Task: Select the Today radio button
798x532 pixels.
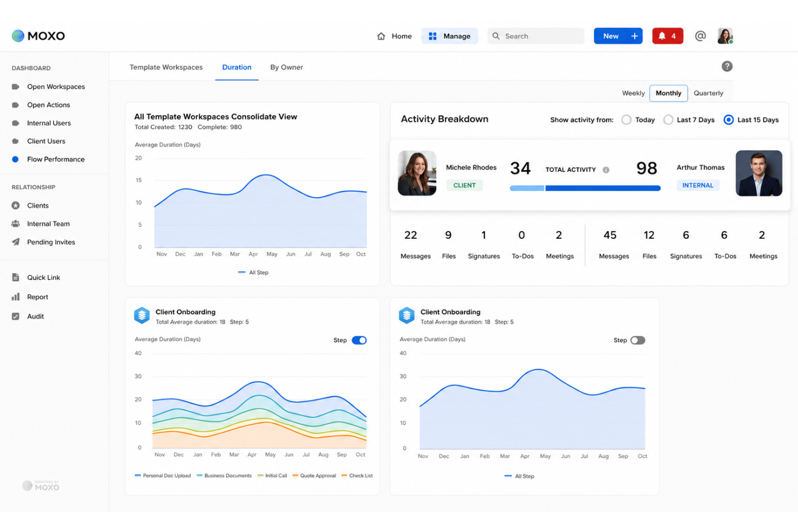Action: (626, 120)
